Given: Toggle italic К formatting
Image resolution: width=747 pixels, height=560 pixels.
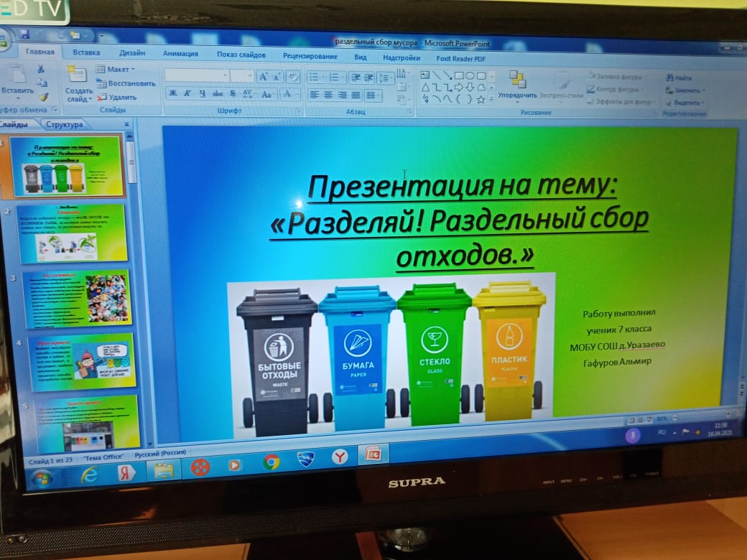Looking at the screenshot, I should point(187,93).
